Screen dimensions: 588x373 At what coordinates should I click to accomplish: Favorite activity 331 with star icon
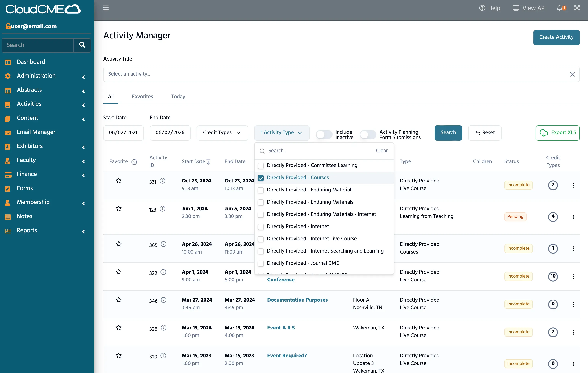[x=119, y=181]
